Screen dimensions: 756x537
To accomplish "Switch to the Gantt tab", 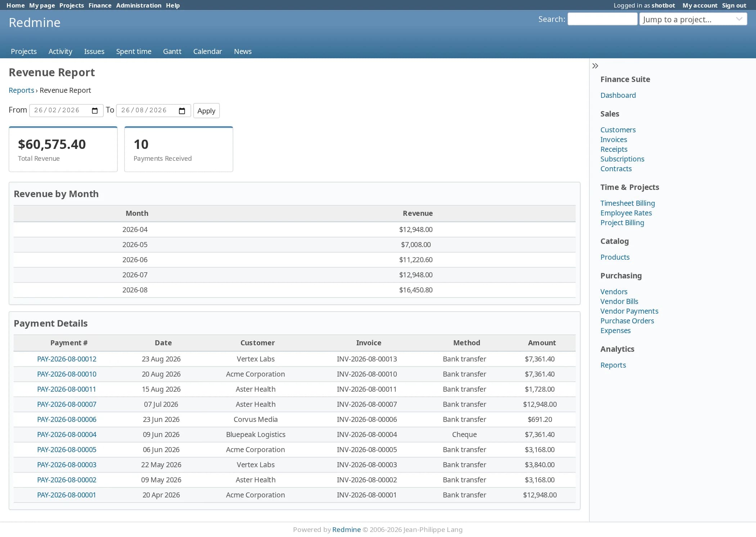I will [x=172, y=51].
